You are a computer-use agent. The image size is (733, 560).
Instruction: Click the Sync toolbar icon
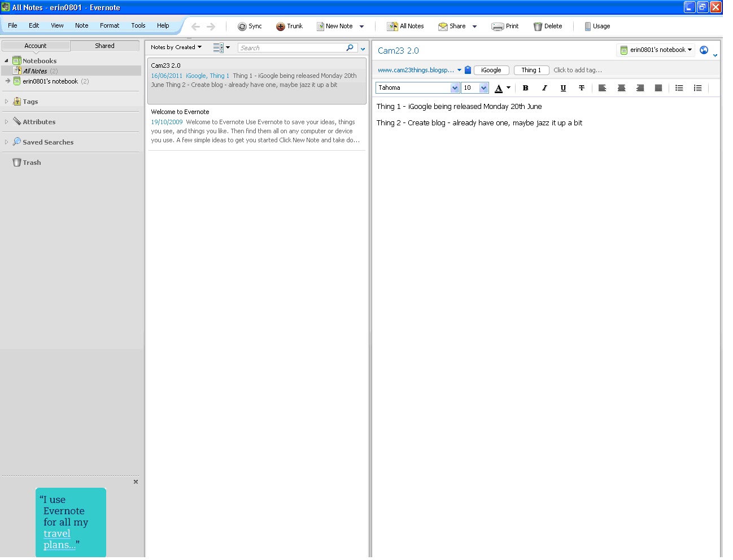coord(242,27)
